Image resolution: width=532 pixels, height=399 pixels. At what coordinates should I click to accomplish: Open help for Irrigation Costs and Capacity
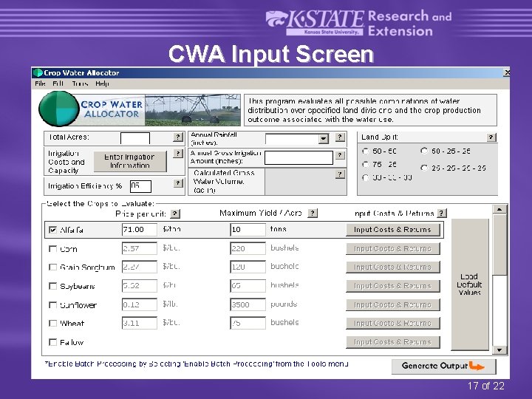click(x=178, y=154)
